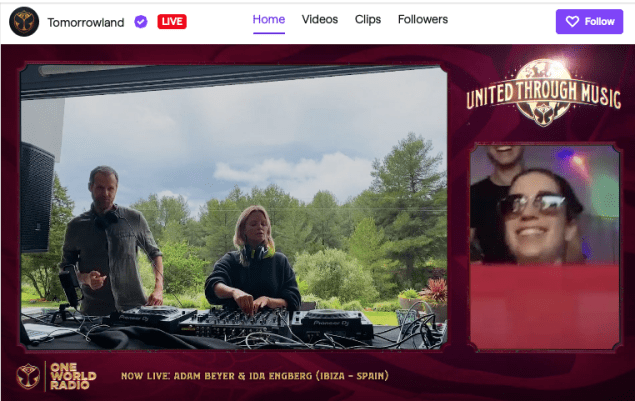Viewport: 635px width, 401px height.
Task: Click the main DJ live video stream
Action: tap(235, 205)
